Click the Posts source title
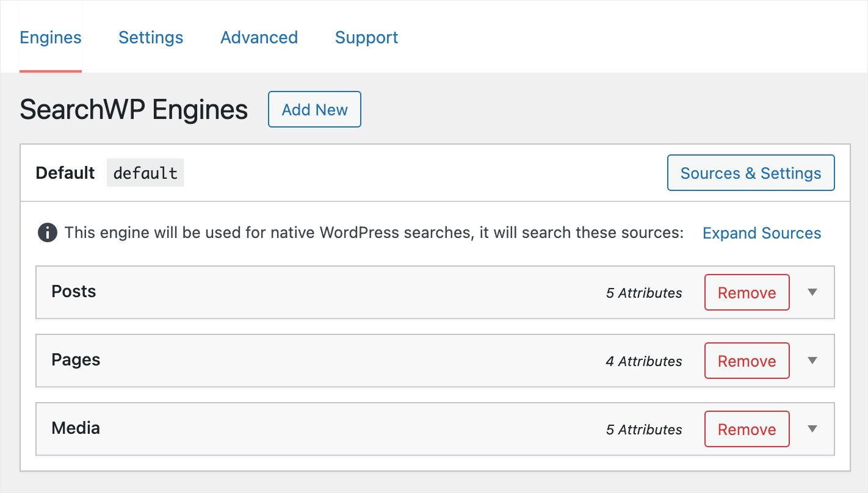Screen dimensions: 868x493 pos(74,292)
